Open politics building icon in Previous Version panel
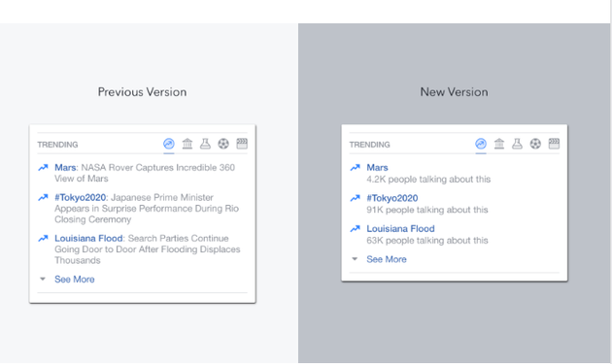 click(x=187, y=144)
